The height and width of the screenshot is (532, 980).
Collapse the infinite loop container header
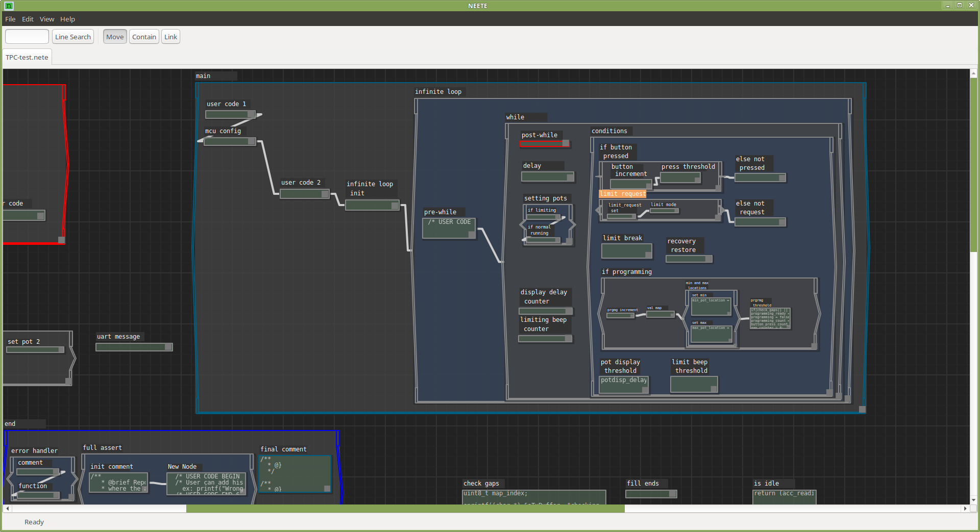click(438, 92)
